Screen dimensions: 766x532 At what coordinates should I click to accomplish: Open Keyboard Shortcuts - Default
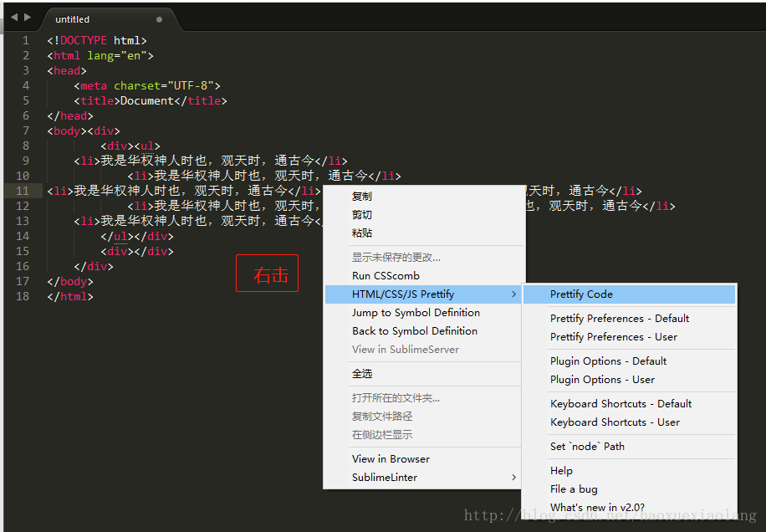click(x=629, y=404)
